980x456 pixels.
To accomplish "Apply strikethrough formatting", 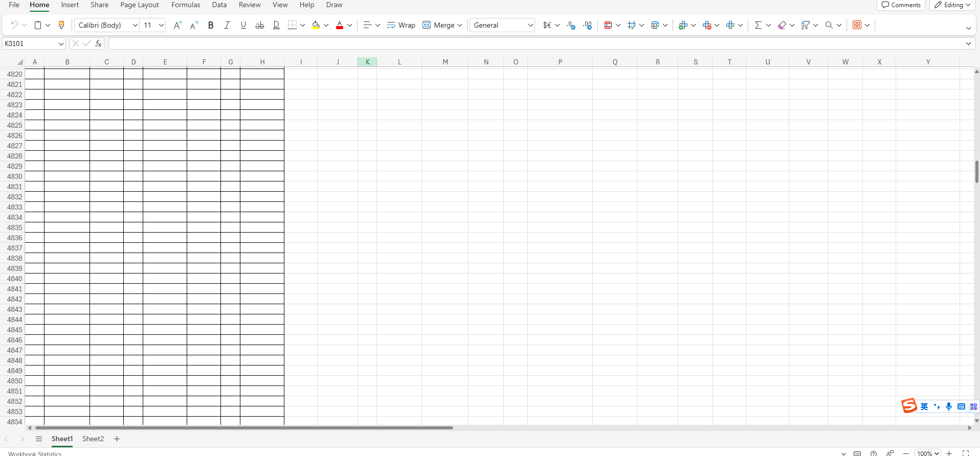I will [x=260, y=25].
